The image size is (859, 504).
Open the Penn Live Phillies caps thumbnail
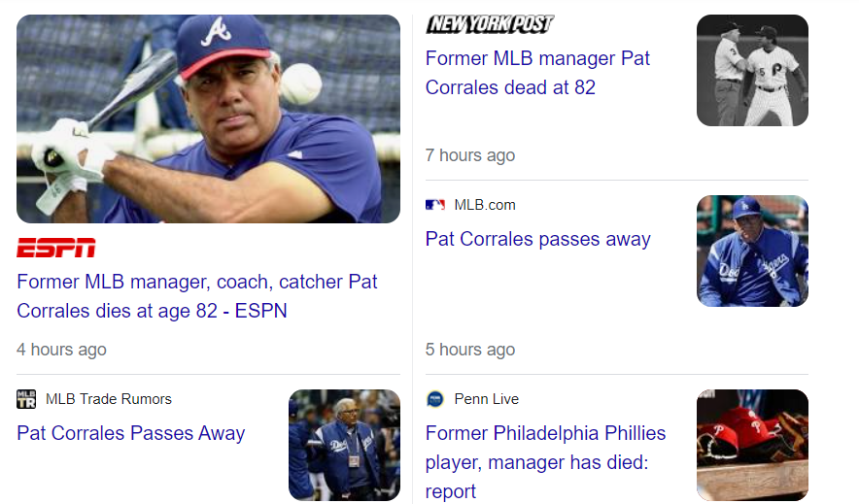click(752, 445)
